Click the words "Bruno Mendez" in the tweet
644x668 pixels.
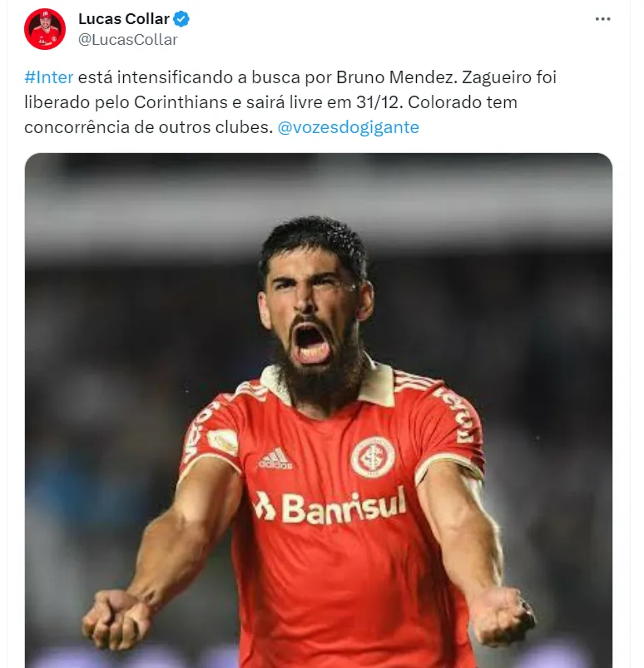[396, 77]
